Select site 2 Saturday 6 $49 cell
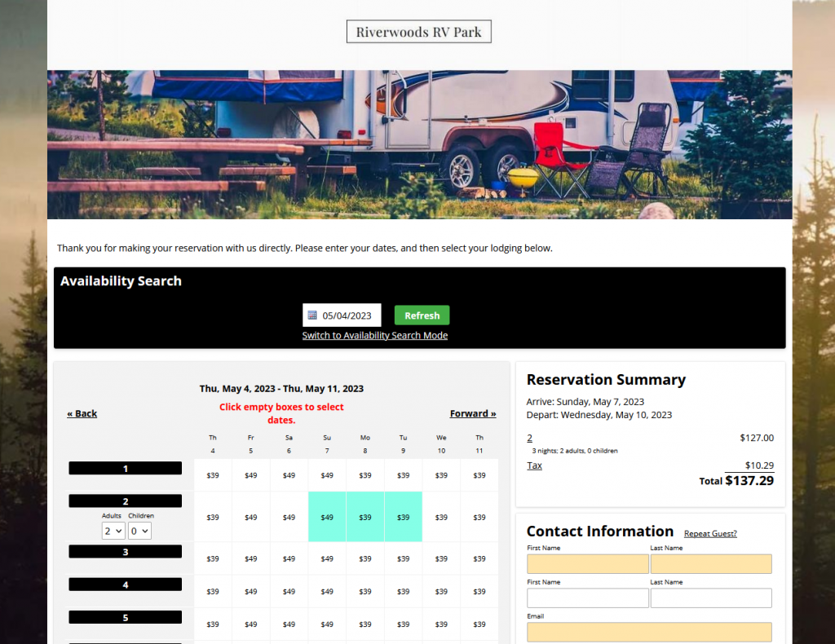 click(289, 517)
